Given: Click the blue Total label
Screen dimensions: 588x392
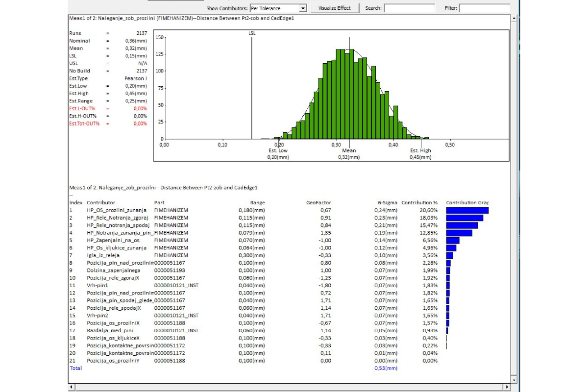Looking at the screenshot, I should 76,368.
